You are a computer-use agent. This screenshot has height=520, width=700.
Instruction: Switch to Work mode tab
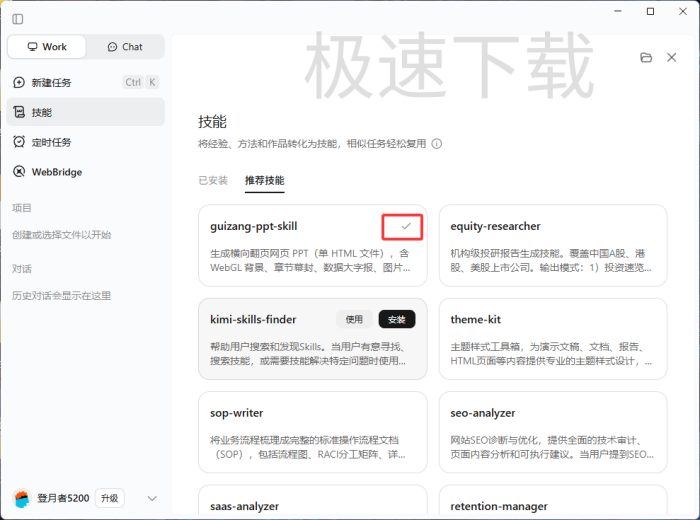click(x=47, y=47)
